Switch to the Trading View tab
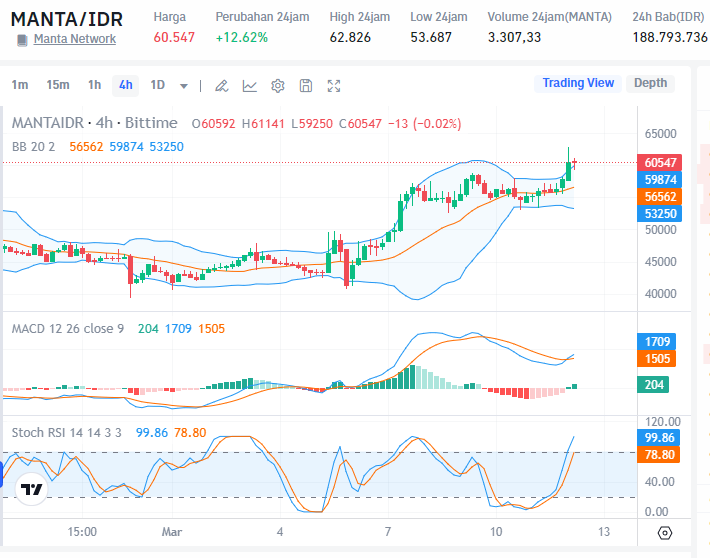The width and height of the screenshot is (710, 558). click(x=578, y=83)
